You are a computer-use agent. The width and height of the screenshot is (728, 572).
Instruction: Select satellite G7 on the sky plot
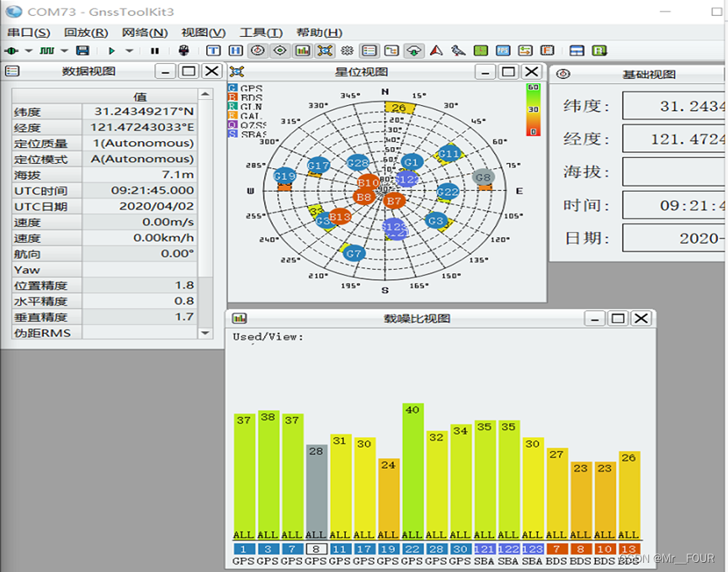(x=353, y=253)
